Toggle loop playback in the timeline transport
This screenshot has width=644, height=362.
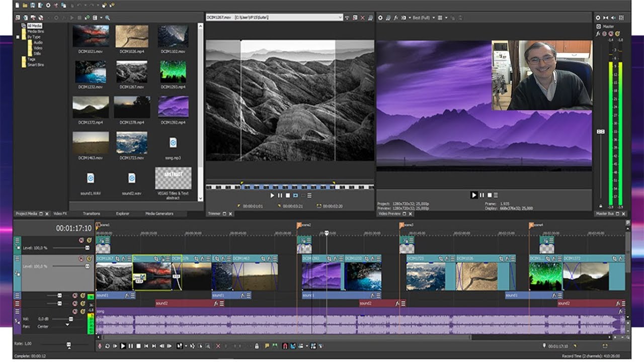coord(107,346)
